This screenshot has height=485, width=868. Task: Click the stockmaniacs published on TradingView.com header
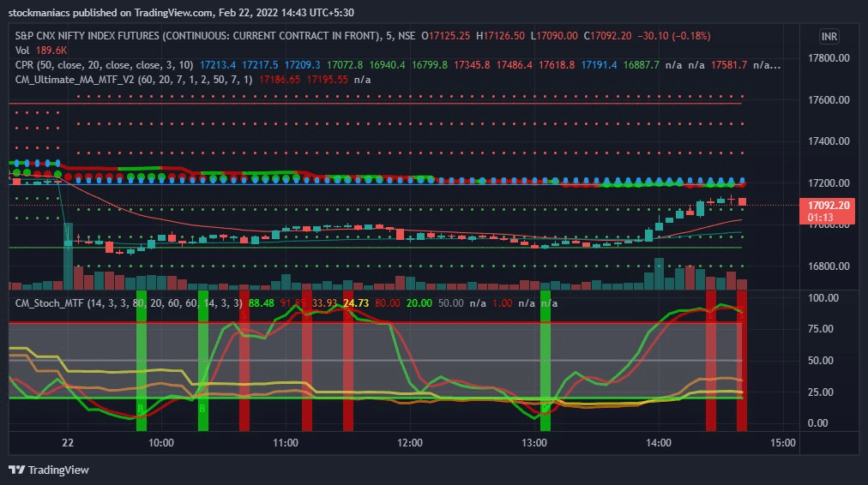tap(181, 12)
